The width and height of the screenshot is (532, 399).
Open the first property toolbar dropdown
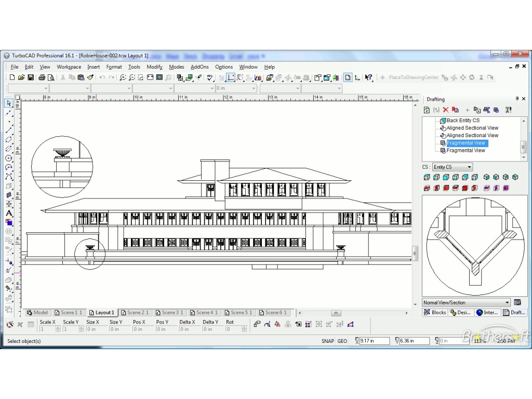coord(28,88)
